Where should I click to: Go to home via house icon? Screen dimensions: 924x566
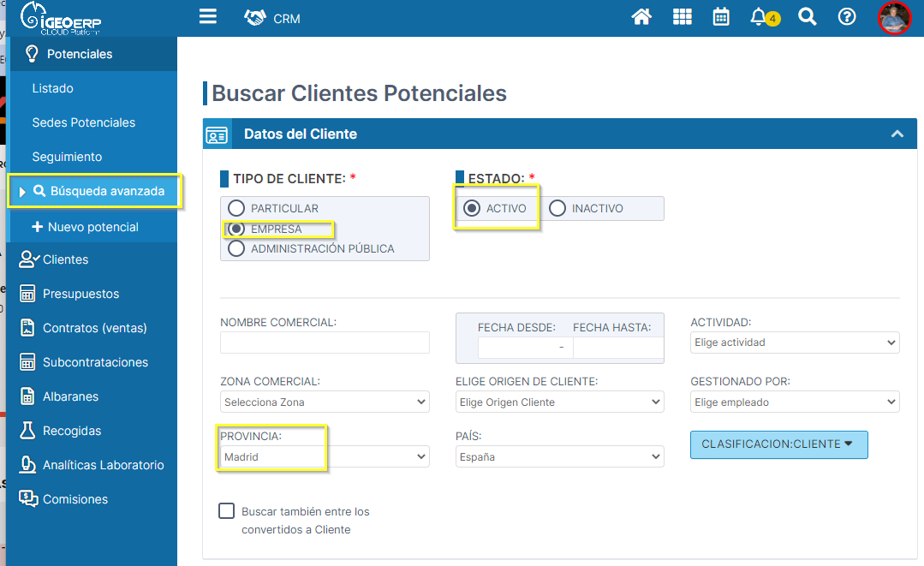pyautogui.click(x=641, y=17)
